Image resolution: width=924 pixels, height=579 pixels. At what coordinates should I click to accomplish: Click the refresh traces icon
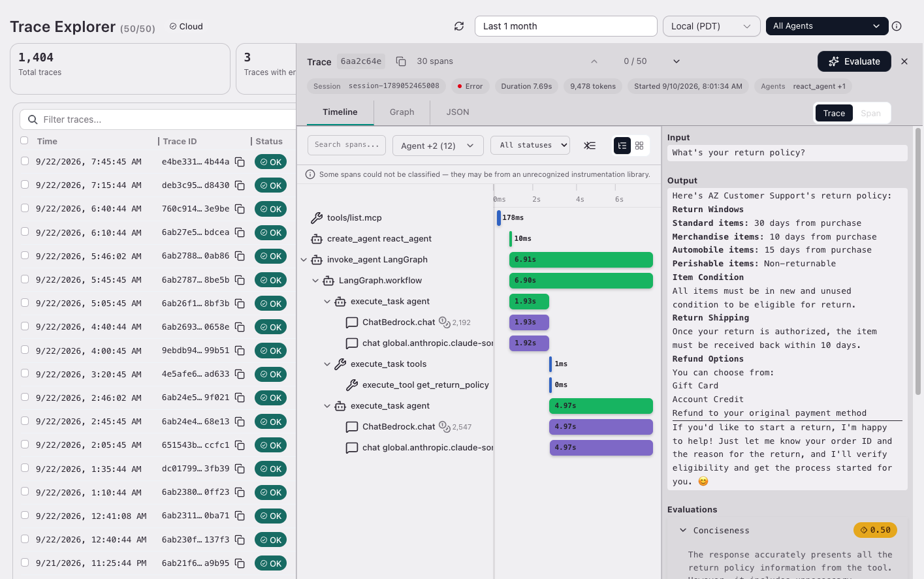click(x=459, y=26)
